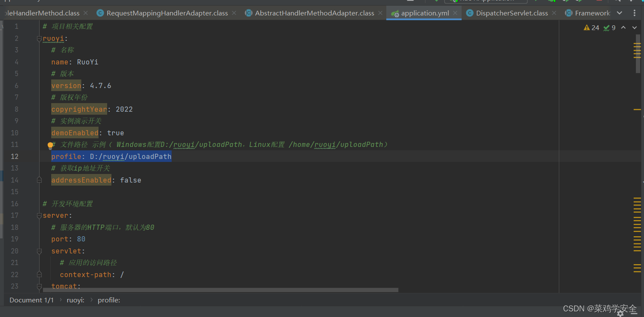Go to previous highlighted error arrow
This screenshot has width=644, height=317.
(x=623, y=27)
